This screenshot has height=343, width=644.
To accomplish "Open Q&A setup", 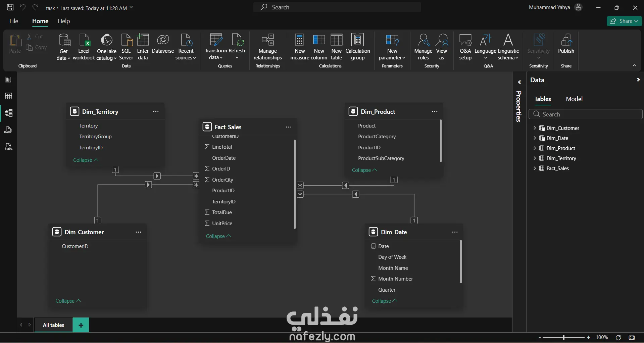I will pyautogui.click(x=465, y=47).
